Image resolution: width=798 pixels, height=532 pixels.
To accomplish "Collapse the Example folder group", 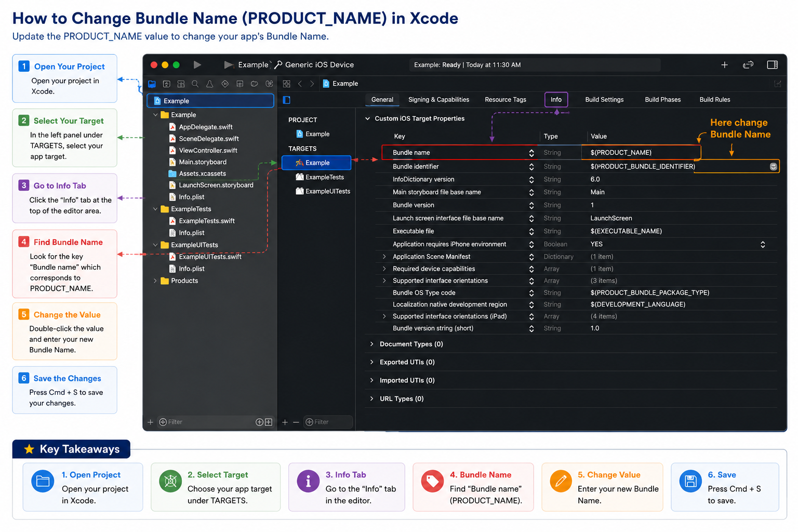I will tap(155, 115).
